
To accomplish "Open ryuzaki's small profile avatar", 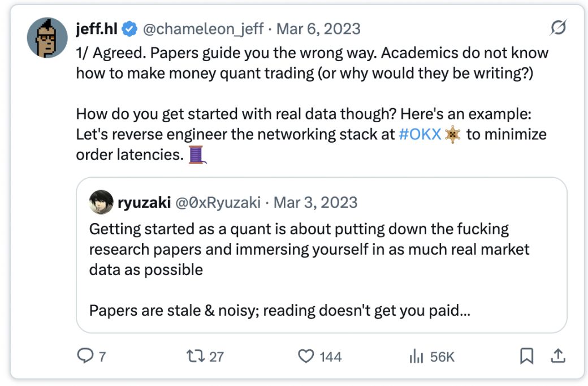I will [x=101, y=202].
